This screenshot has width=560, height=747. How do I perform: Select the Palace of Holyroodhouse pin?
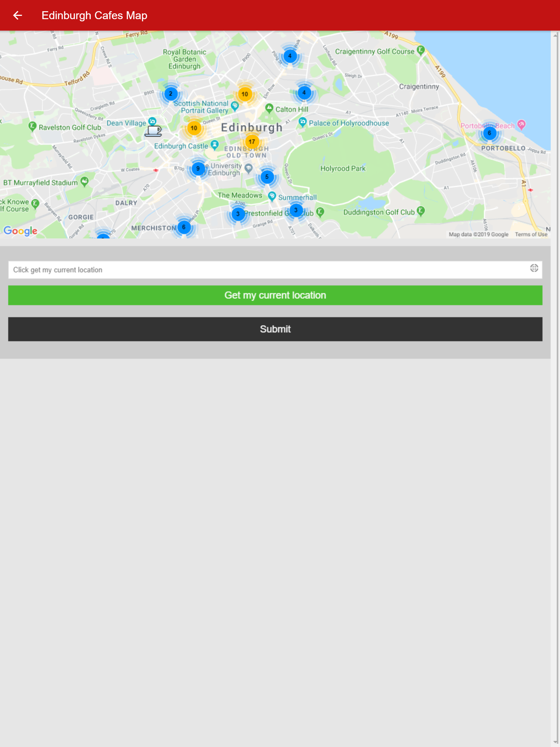tap(303, 122)
